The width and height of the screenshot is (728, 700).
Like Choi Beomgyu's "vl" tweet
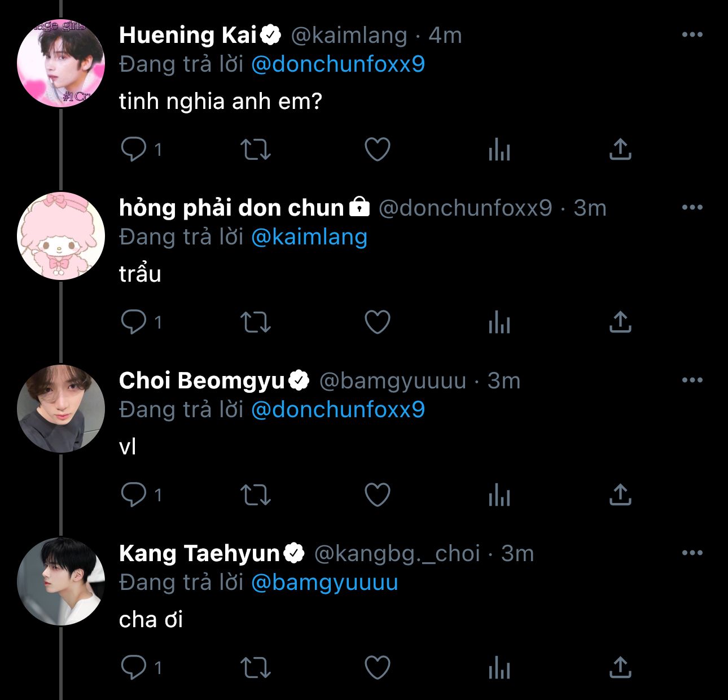coord(378,495)
